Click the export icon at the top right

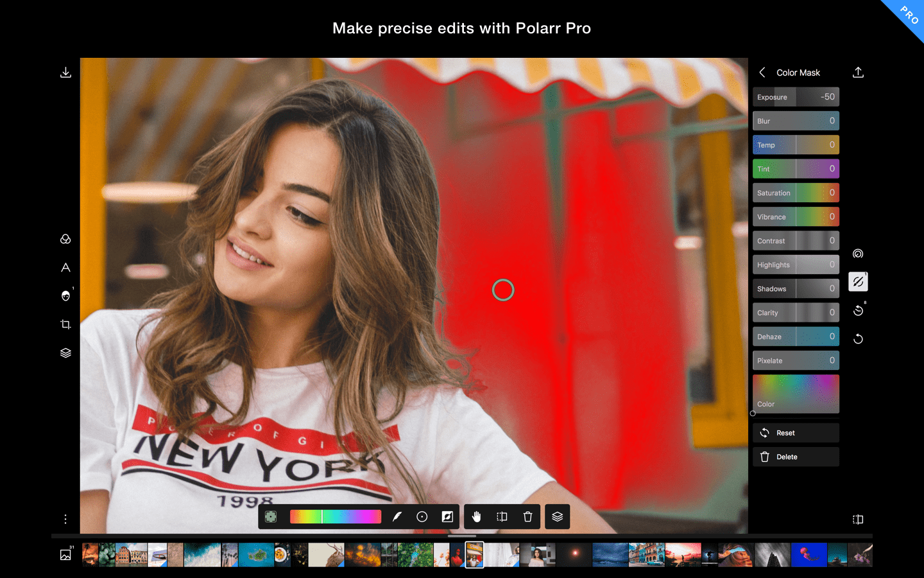(x=859, y=72)
